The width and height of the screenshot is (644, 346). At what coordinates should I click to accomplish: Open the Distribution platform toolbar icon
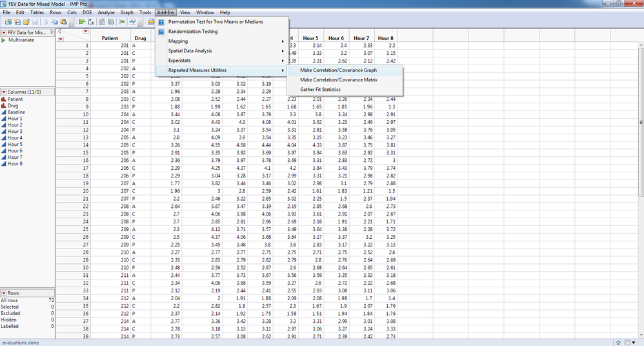tap(82, 22)
